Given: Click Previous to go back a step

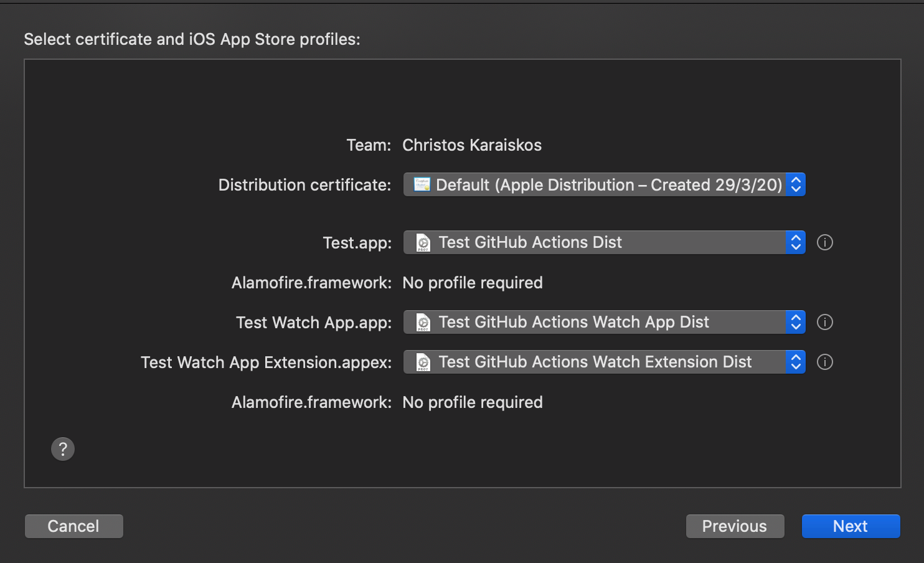Looking at the screenshot, I should click(x=735, y=526).
